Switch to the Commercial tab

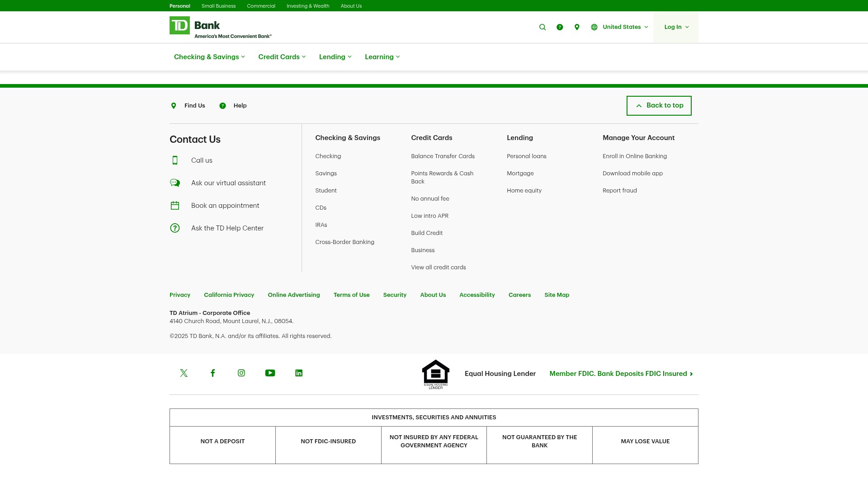[x=261, y=6]
